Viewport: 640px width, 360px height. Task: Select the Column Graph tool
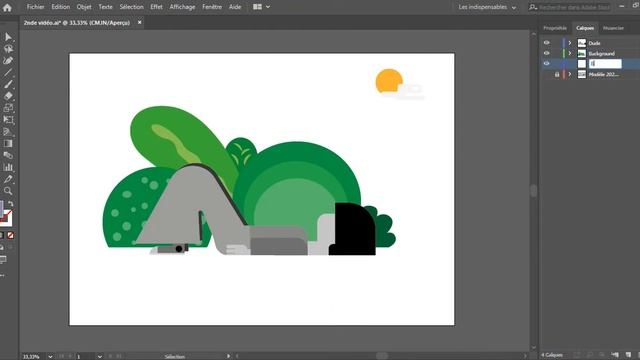pos(8,167)
